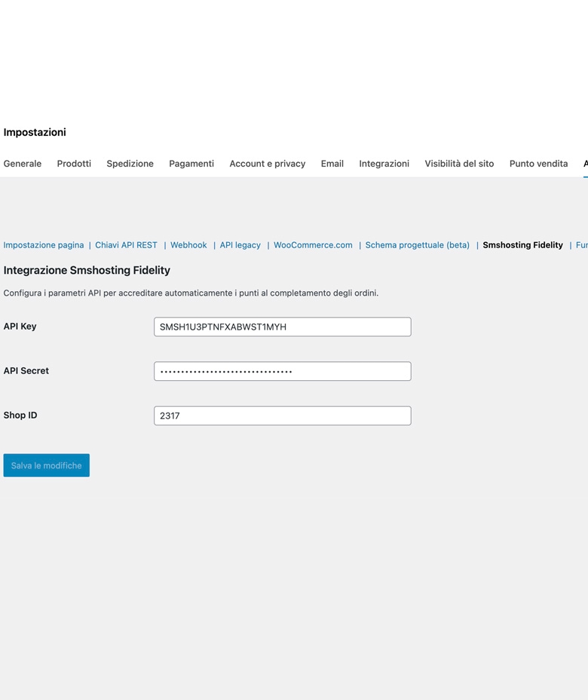Open the Spedizione tab
588x700 pixels.
click(x=130, y=164)
